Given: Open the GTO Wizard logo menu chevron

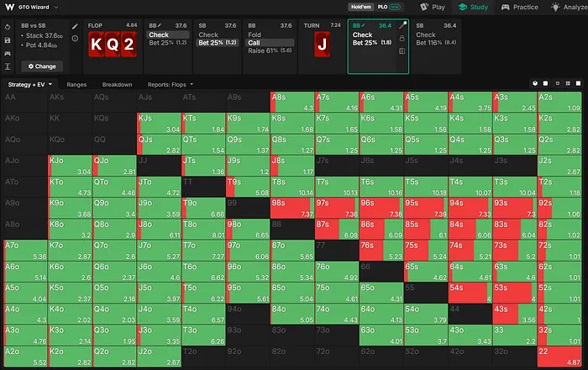Looking at the screenshot, I should pyautogui.click(x=56, y=7).
